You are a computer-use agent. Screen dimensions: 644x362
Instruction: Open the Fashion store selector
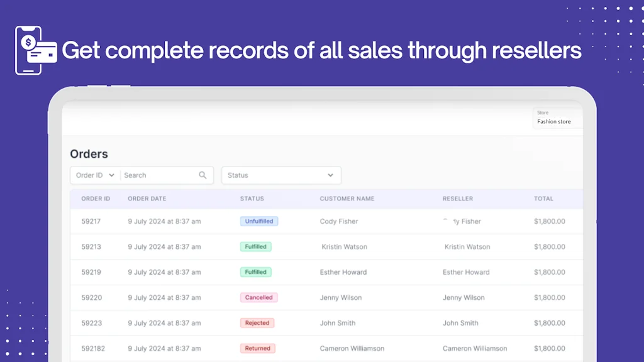pyautogui.click(x=557, y=118)
